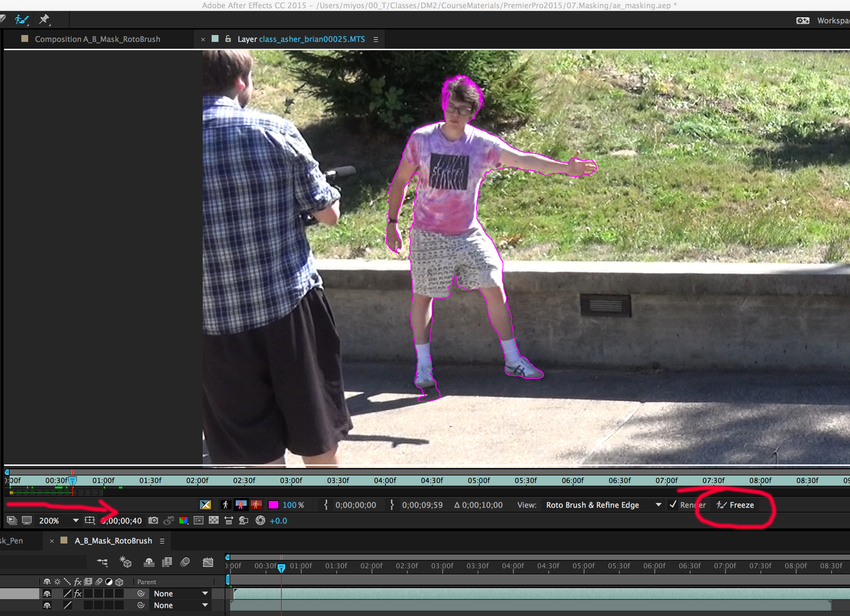
Task: Toggle shy switch on second layer
Action: point(47,605)
